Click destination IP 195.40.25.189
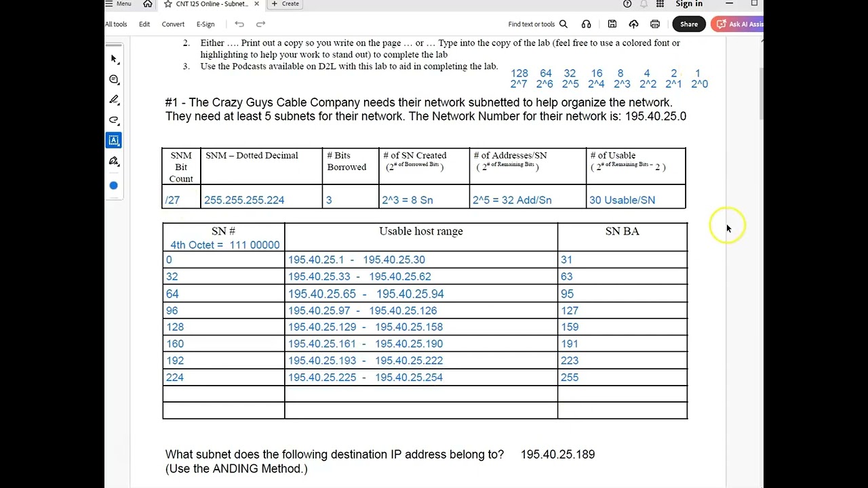 pos(557,454)
